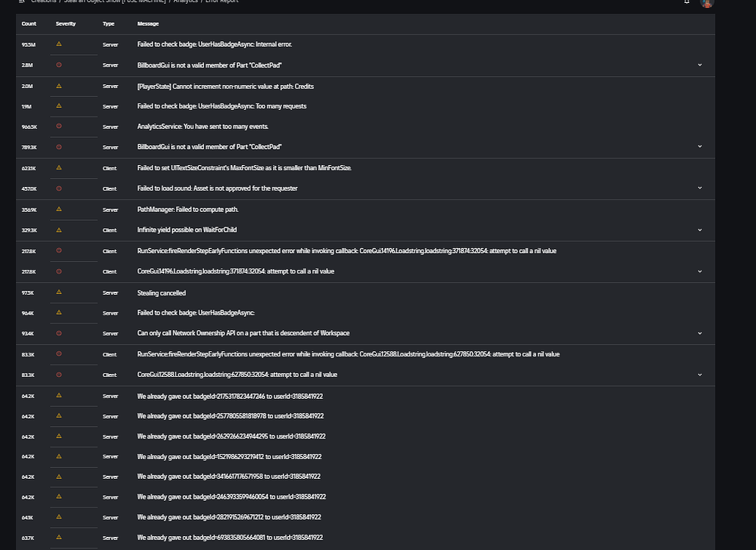The width and height of the screenshot is (756, 550).
Task: Select 'Failed to set UITextSizeConstraint's MaxFontSize' message
Action: [x=244, y=168]
